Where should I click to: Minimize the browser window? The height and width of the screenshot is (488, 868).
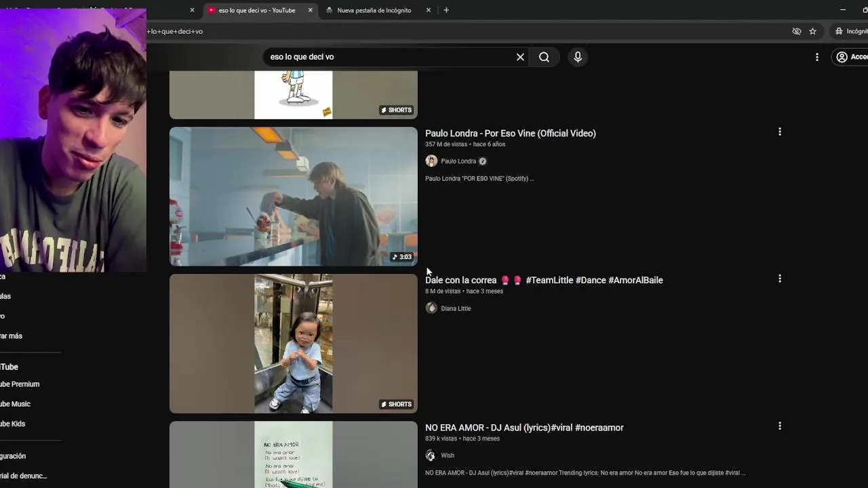(x=843, y=10)
